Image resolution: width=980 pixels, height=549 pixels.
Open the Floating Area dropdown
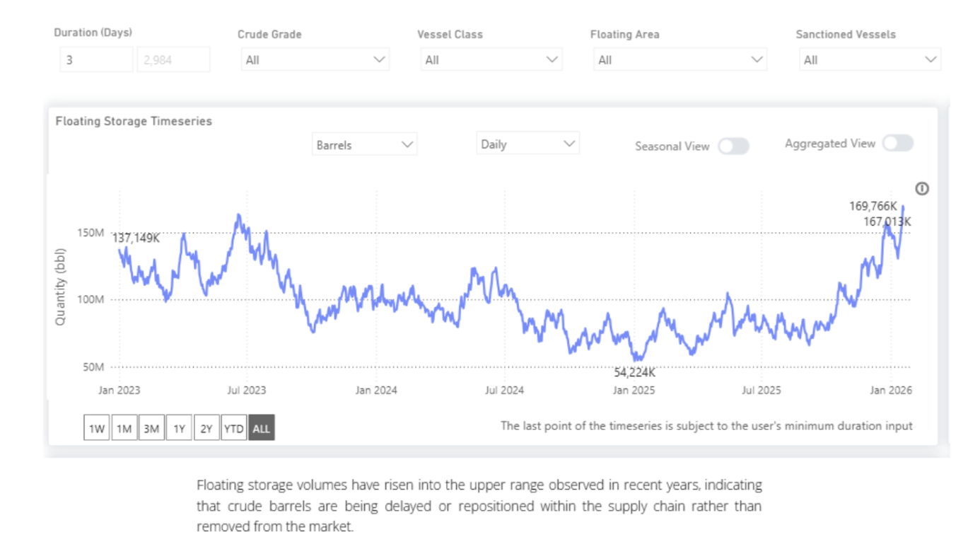(679, 60)
